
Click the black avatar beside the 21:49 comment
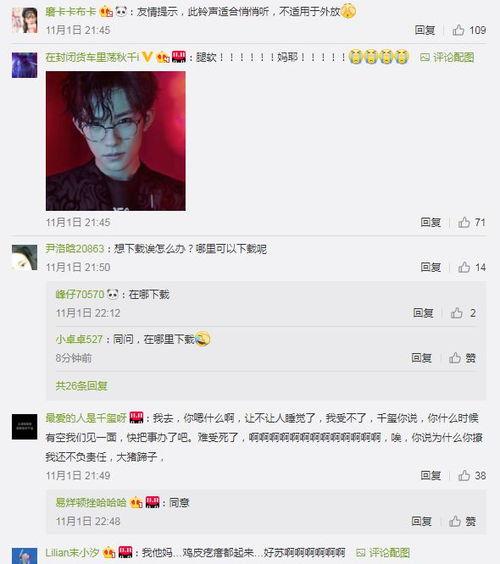(x=24, y=427)
